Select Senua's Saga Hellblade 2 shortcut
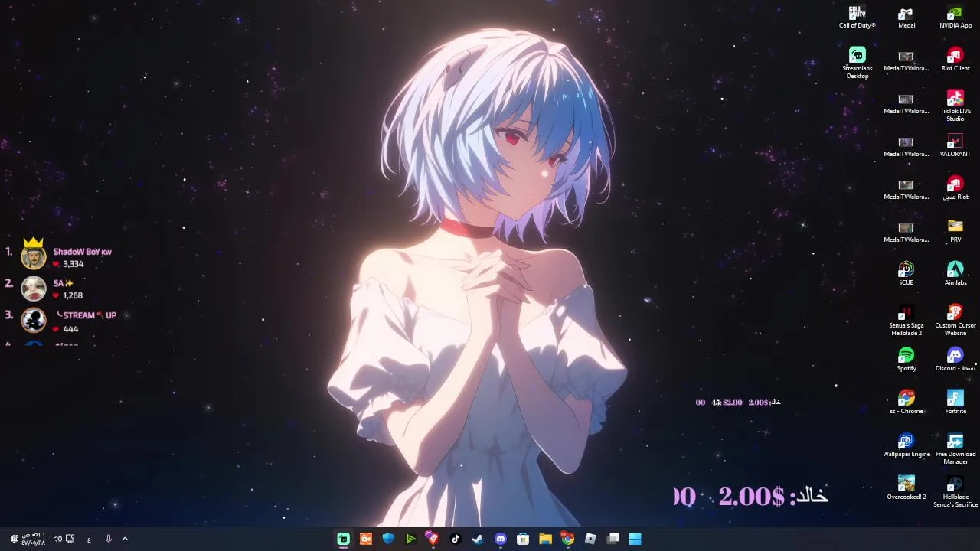 pyautogui.click(x=906, y=321)
